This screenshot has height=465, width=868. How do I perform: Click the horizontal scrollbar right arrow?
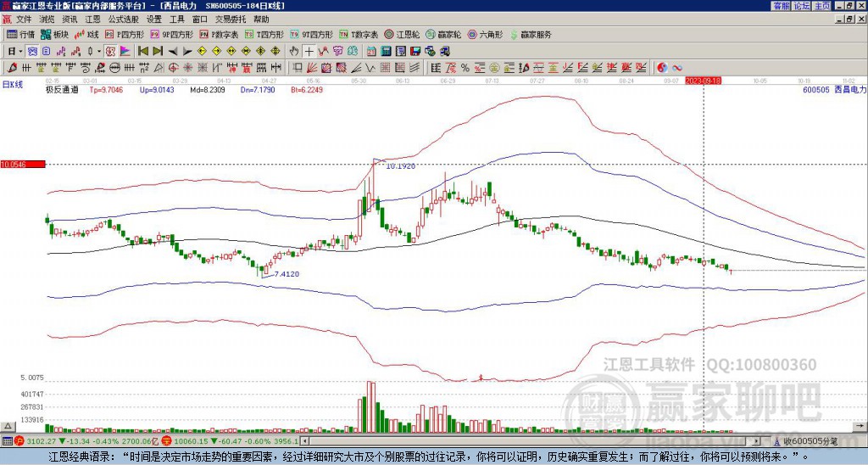(757, 441)
